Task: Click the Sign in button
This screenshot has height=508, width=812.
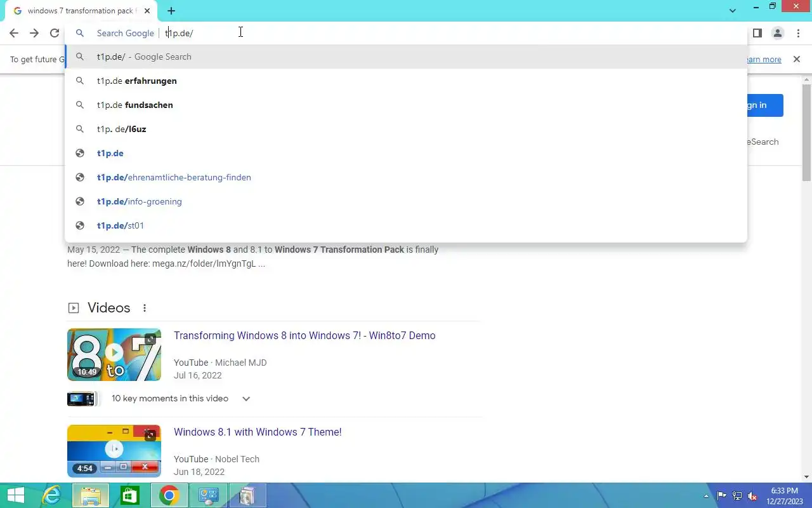Action: coord(765,105)
